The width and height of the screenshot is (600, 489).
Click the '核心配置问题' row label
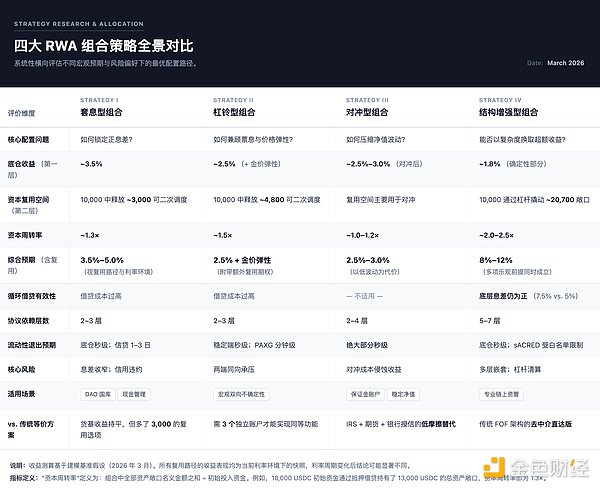pyautogui.click(x=28, y=140)
